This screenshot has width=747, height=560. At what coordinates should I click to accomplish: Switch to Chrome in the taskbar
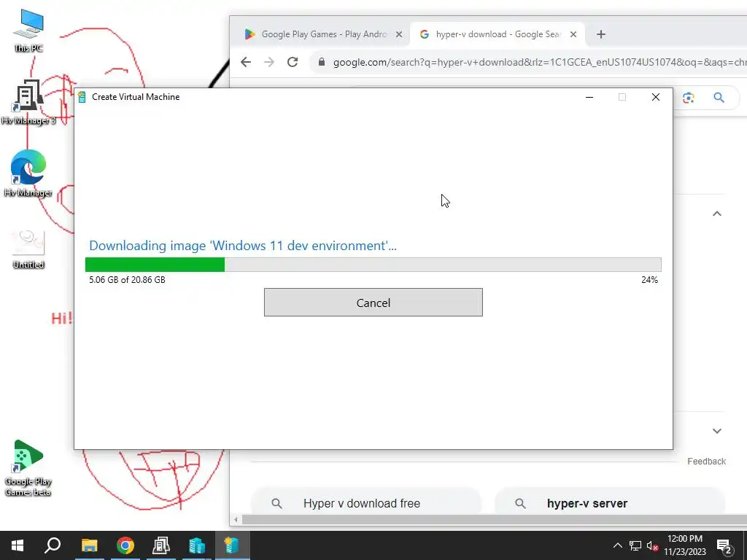[125, 545]
